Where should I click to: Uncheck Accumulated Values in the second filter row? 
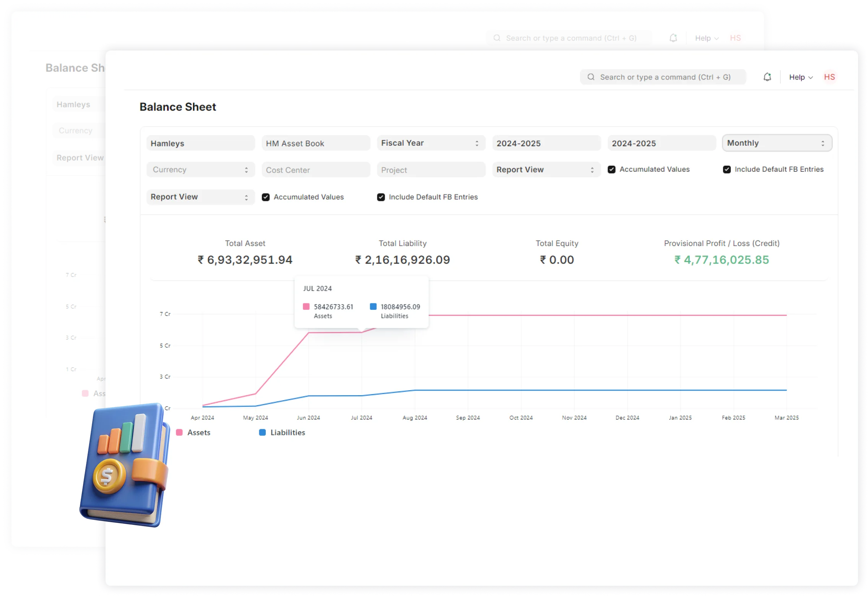(267, 197)
